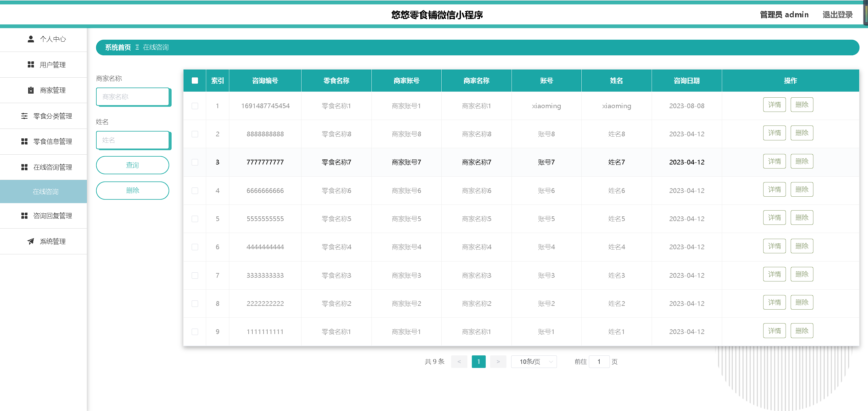
Task: Select the 在线咨询 submenu item
Action: pyautogui.click(x=45, y=192)
